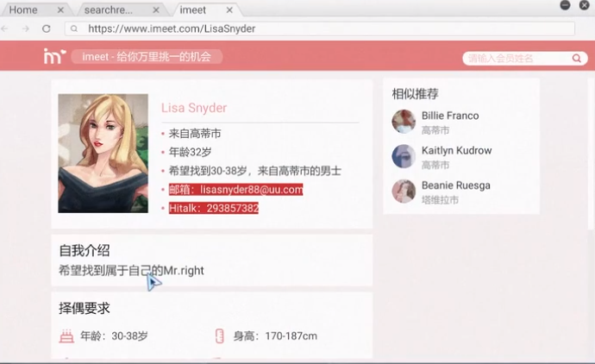
Task: Reload the page with refresh icon
Action: tap(47, 28)
